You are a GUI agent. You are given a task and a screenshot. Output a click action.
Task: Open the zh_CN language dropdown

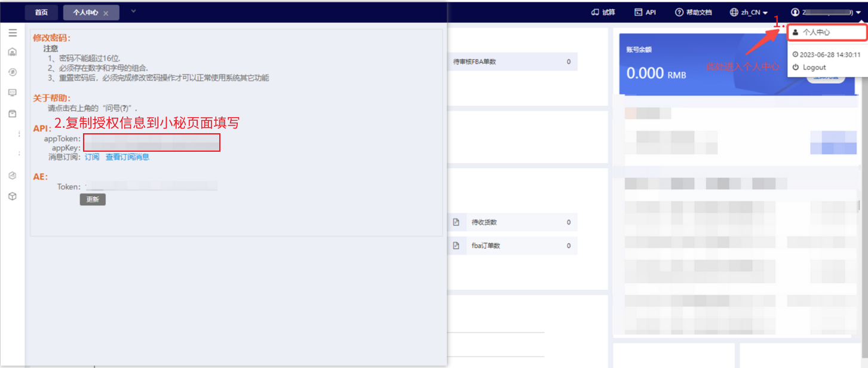point(749,12)
